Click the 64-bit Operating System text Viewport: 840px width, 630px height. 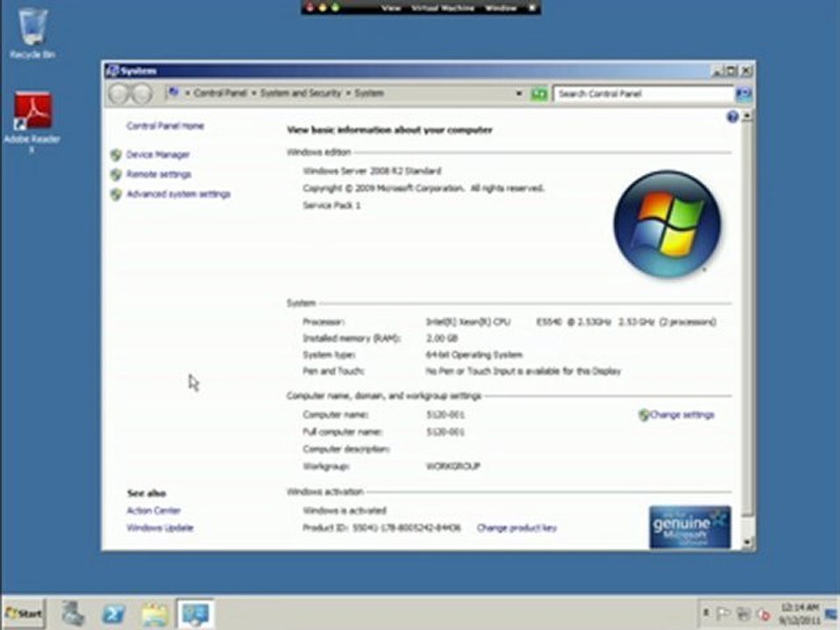(473, 354)
